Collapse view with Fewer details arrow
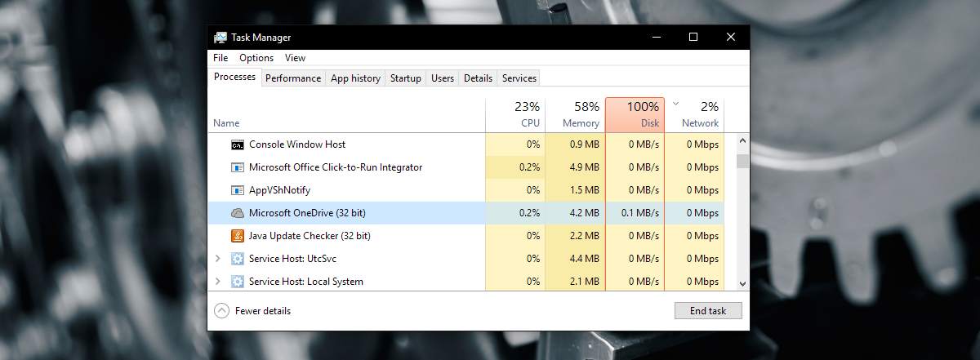This screenshot has height=360, width=980. [221, 311]
